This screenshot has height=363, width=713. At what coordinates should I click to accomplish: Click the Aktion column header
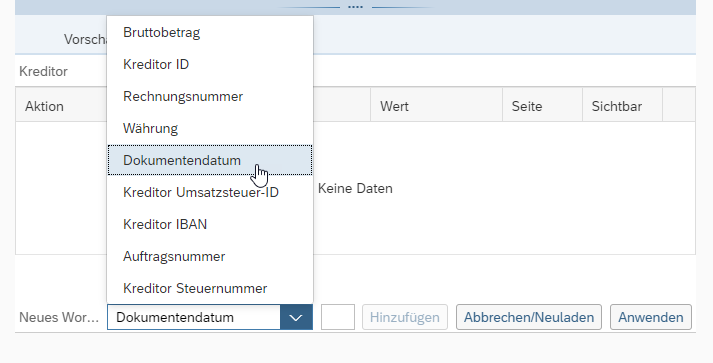tap(44, 106)
